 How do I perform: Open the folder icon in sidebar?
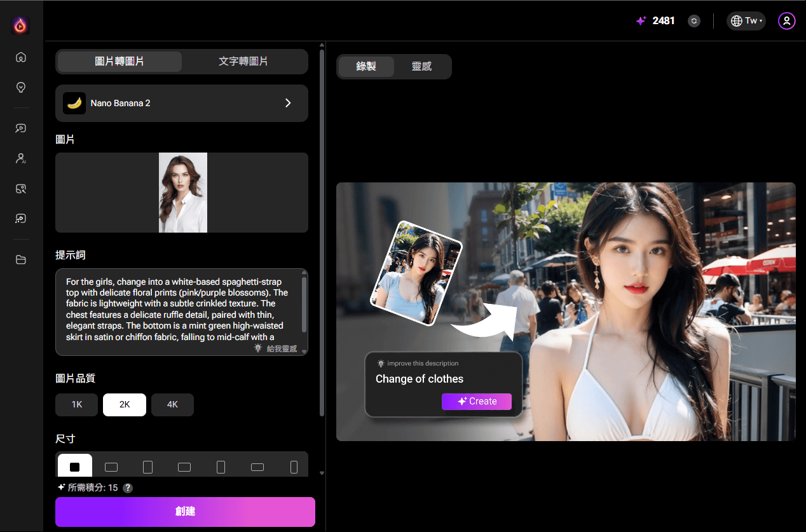(21, 259)
